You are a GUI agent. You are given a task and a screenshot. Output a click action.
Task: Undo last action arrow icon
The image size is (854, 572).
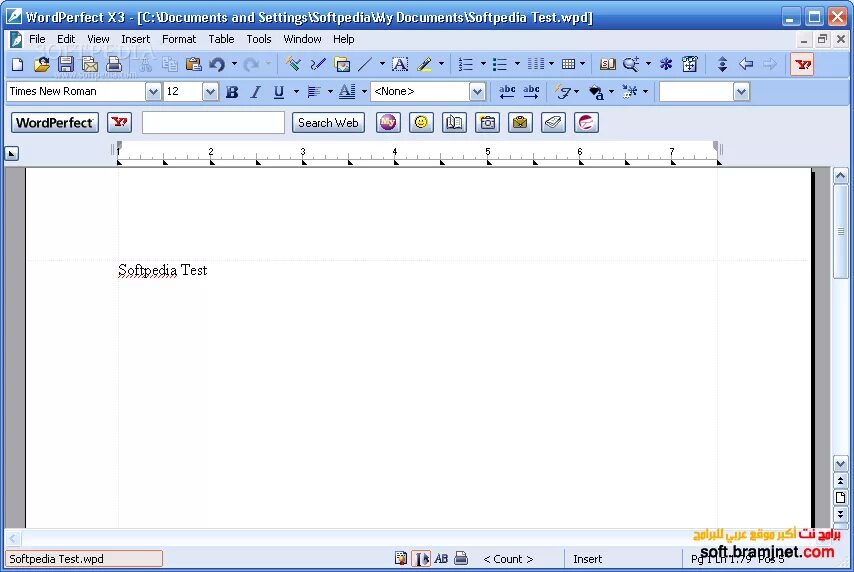[217, 64]
